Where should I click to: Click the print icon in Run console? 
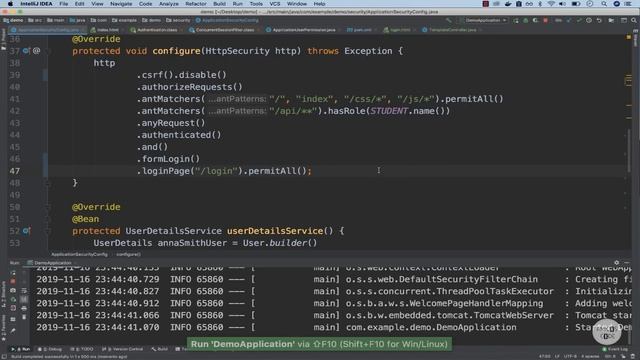[x=24, y=308]
